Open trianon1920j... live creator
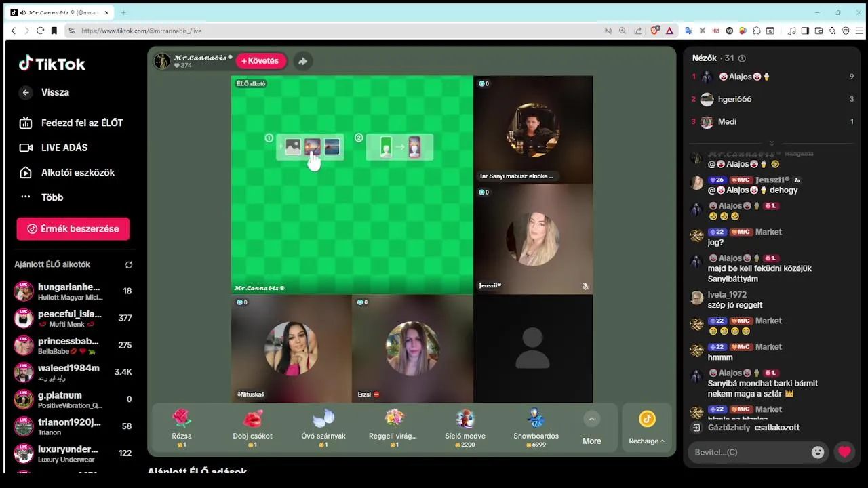This screenshot has height=488, width=868. click(x=73, y=426)
